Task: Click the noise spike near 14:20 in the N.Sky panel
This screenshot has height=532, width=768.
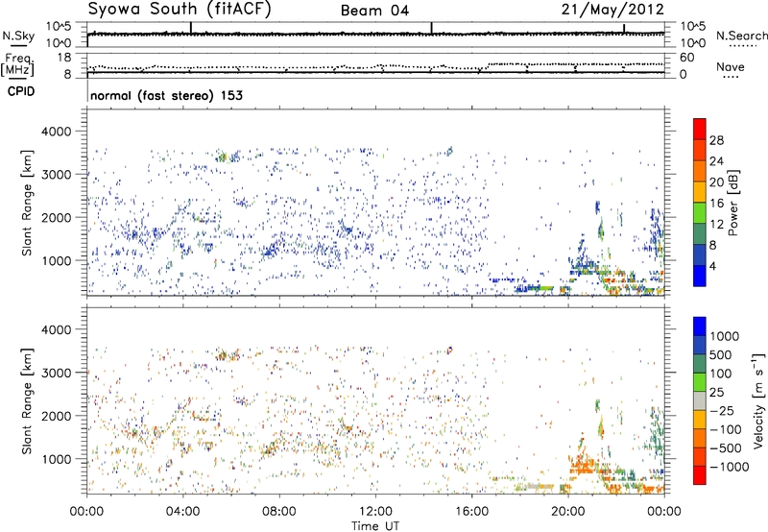Action: tap(431, 28)
